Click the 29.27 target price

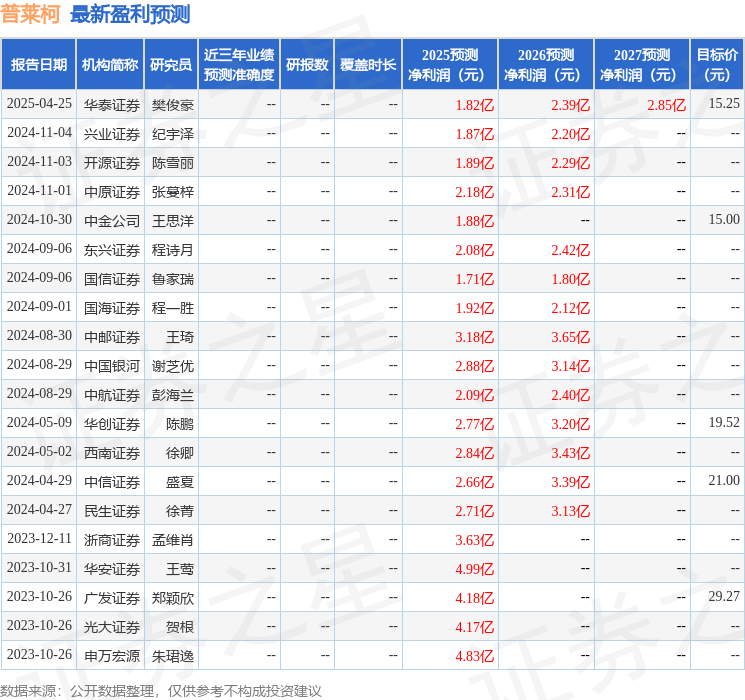click(724, 596)
